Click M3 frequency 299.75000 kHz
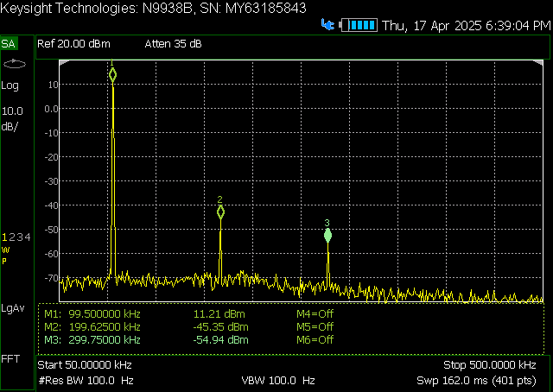This screenshot has width=553, height=392. tap(105, 340)
